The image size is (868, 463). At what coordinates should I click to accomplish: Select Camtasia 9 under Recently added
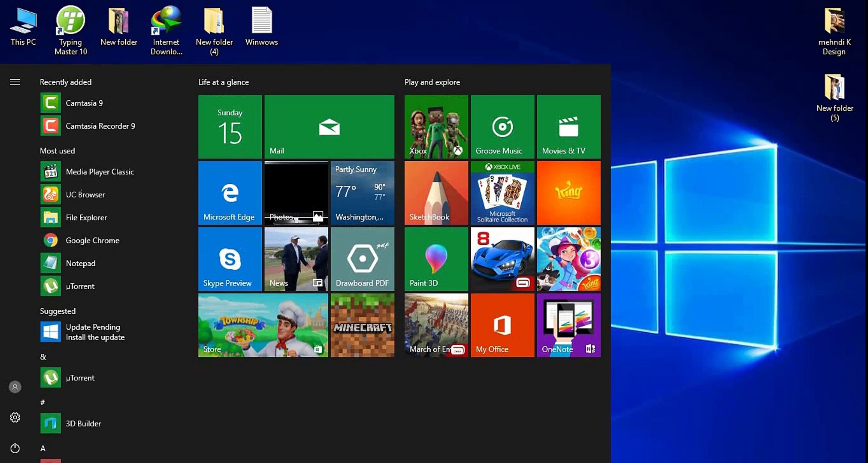(84, 103)
